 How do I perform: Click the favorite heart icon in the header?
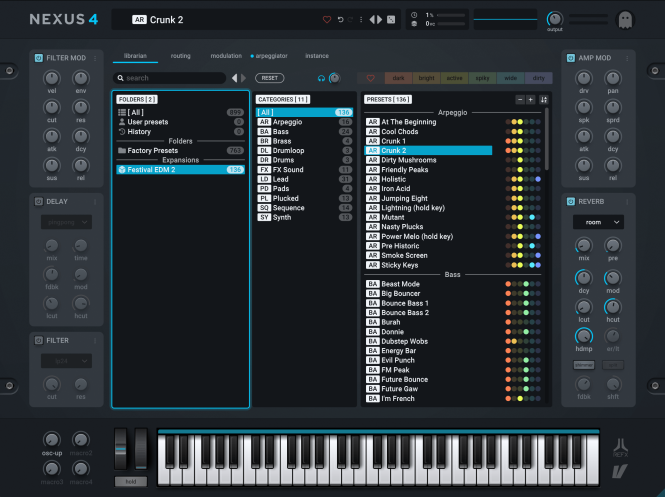pyautogui.click(x=327, y=20)
